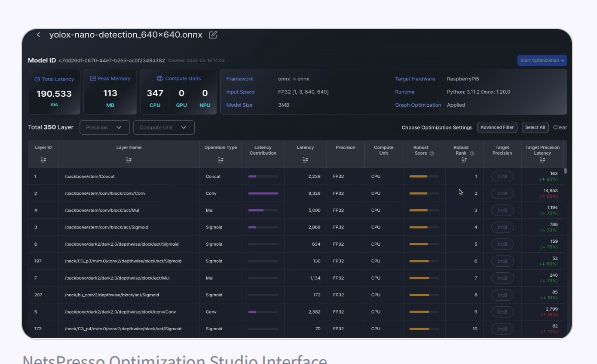Click the Latency Contribution column header
This screenshot has width=597, height=364.
pos(263,150)
